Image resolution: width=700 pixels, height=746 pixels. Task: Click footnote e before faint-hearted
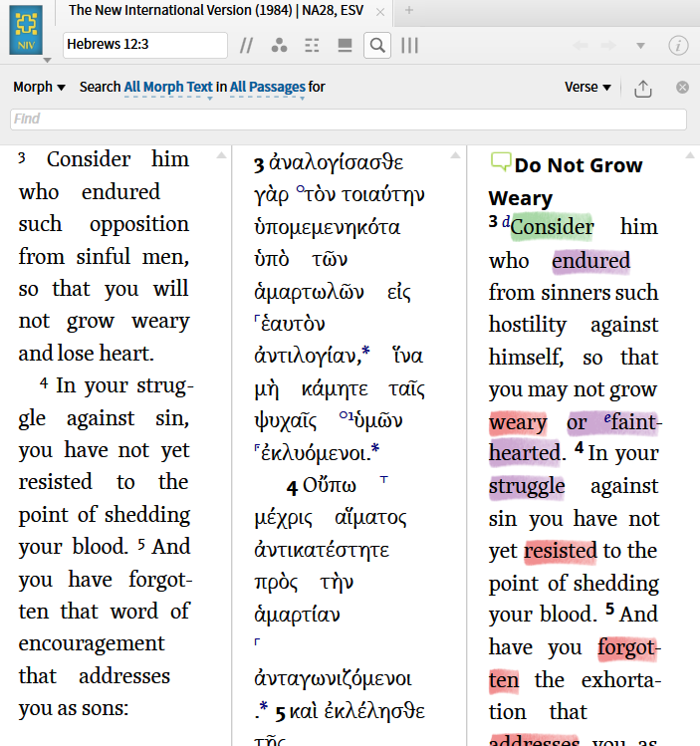(x=607, y=418)
